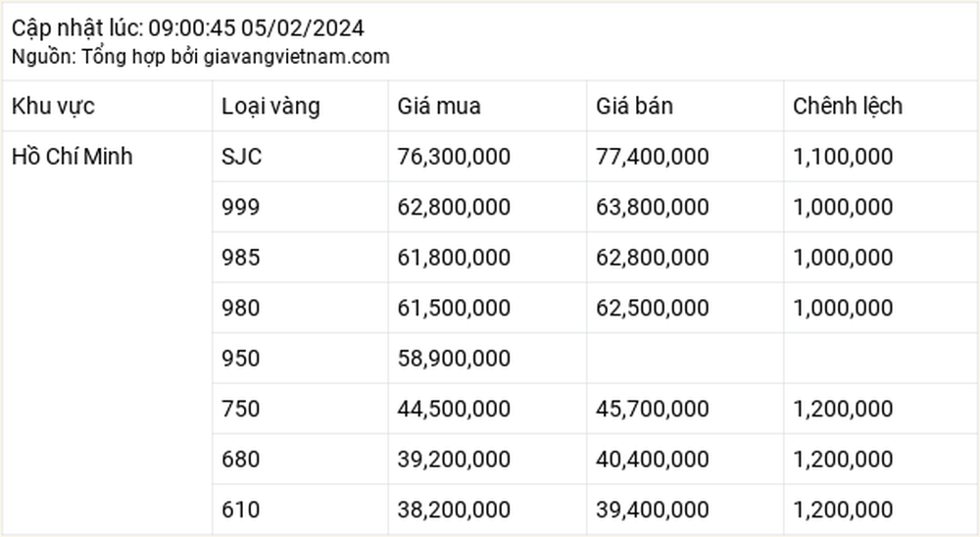
Task: Click SJC sell price 77,400,000
Action: [652, 156]
